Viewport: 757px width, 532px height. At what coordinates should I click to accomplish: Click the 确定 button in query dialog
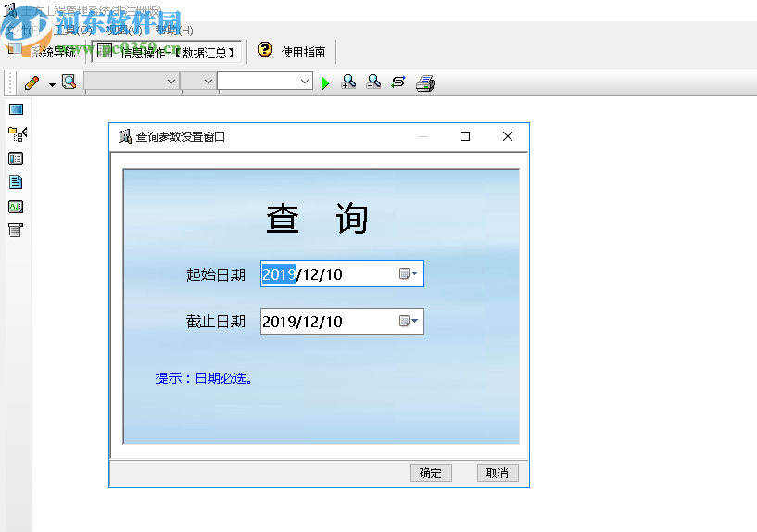[431, 473]
